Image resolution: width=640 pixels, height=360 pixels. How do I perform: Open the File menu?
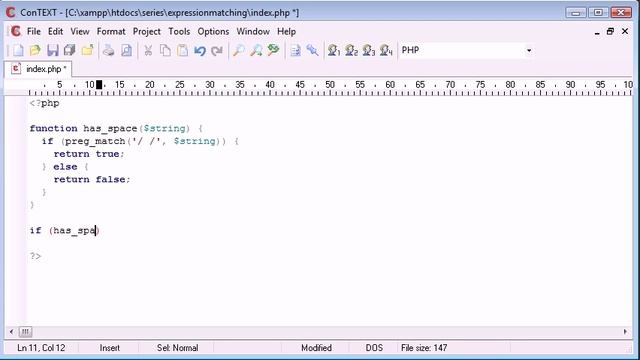[34, 31]
